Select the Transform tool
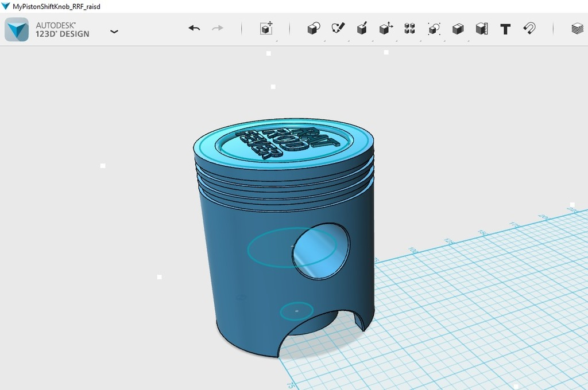Screen dimensions: 588x390 (x=267, y=28)
